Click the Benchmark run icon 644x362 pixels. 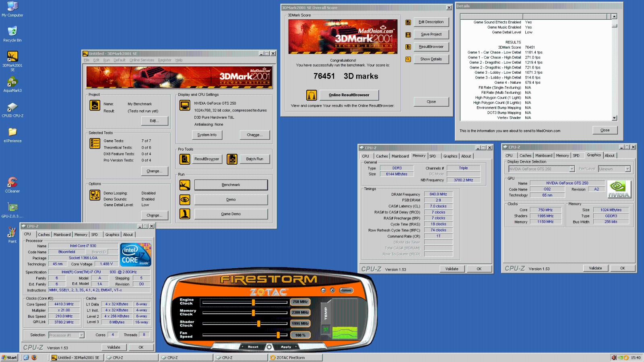185,185
